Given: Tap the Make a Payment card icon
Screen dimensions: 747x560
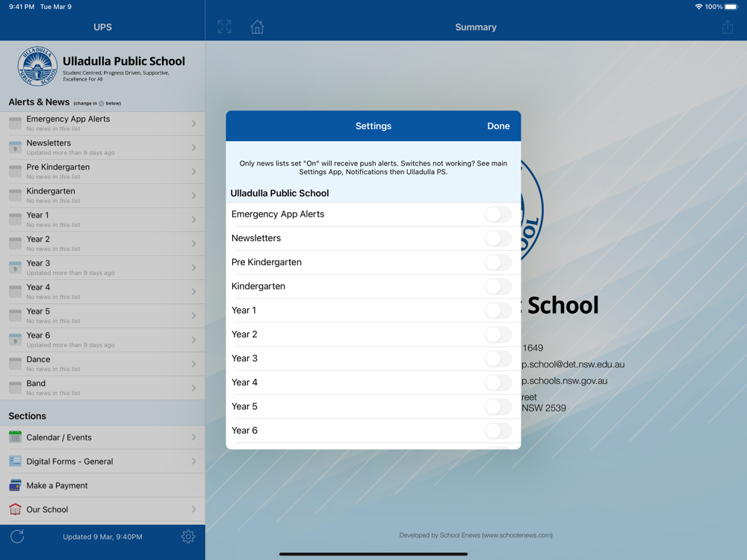Looking at the screenshot, I should pyautogui.click(x=15, y=485).
